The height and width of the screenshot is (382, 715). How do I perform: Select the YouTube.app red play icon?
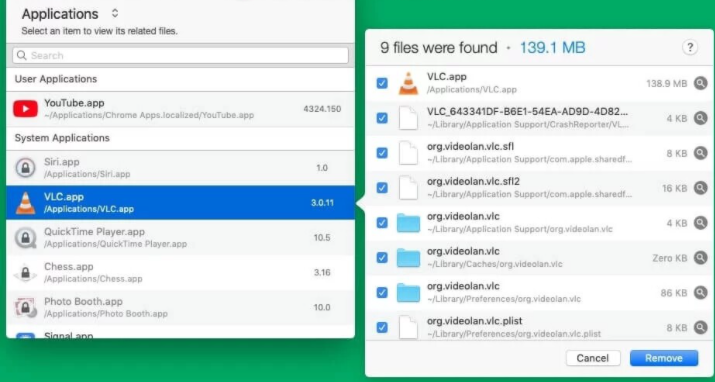[x=26, y=109]
